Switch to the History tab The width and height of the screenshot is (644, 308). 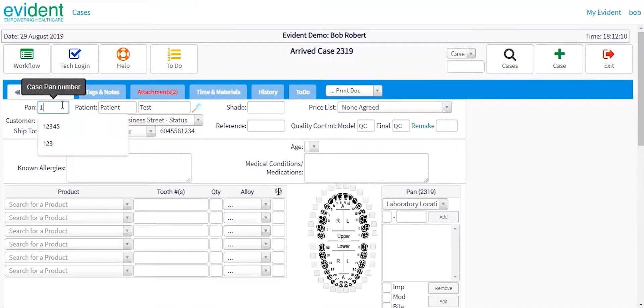(x=267, y=92)
